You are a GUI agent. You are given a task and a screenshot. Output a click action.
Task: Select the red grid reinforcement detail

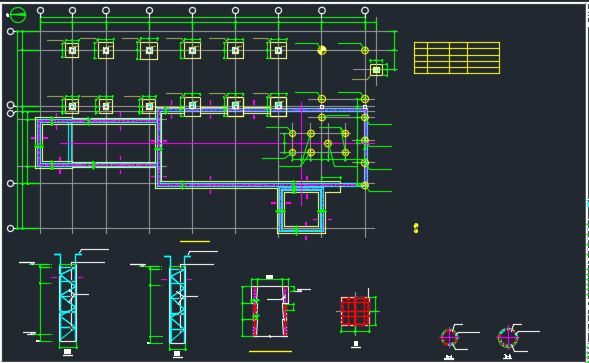coord(355,312)
